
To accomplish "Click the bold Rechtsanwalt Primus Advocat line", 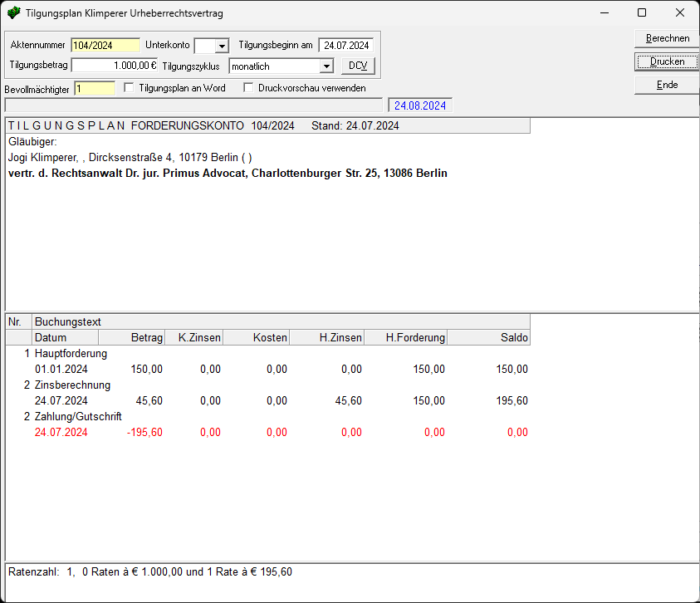I will tap(228, 174).
